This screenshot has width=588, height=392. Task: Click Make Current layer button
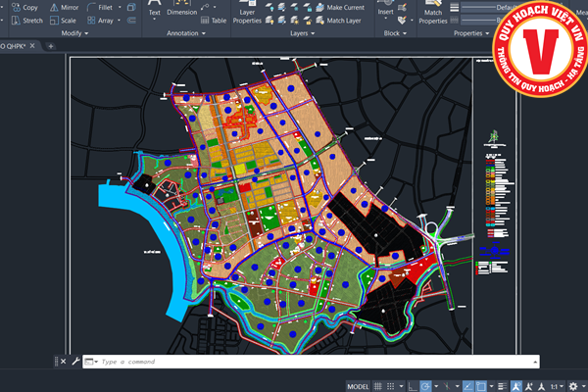tap(344, 7)
